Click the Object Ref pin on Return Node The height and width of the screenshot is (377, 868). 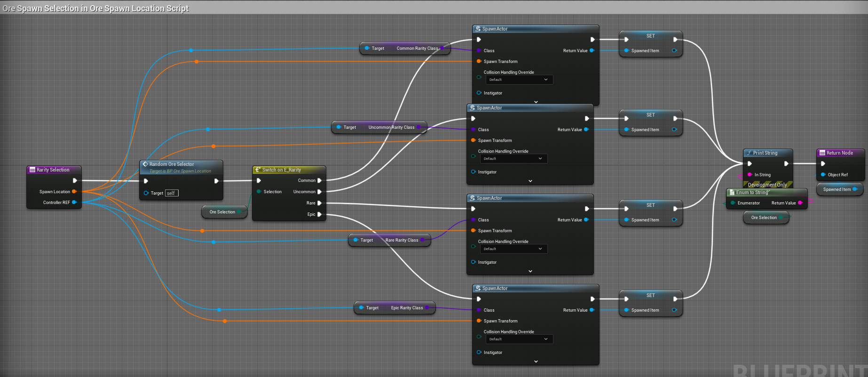tap(823, 175)
